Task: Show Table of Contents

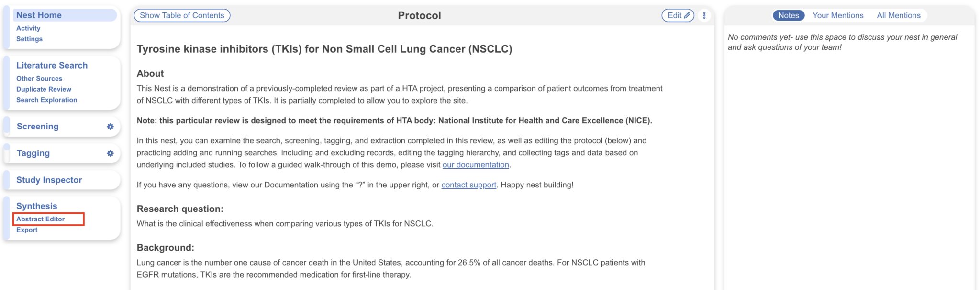Action: (182, 15)
